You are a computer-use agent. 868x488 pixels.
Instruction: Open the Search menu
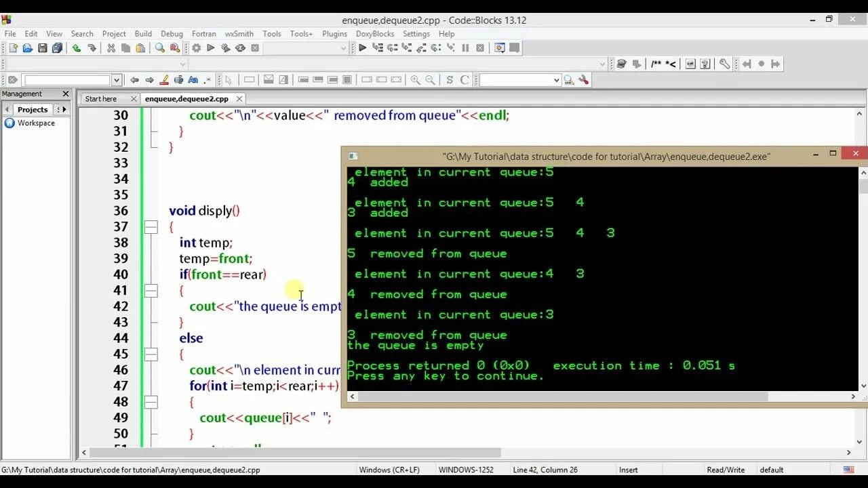(82, 34)
